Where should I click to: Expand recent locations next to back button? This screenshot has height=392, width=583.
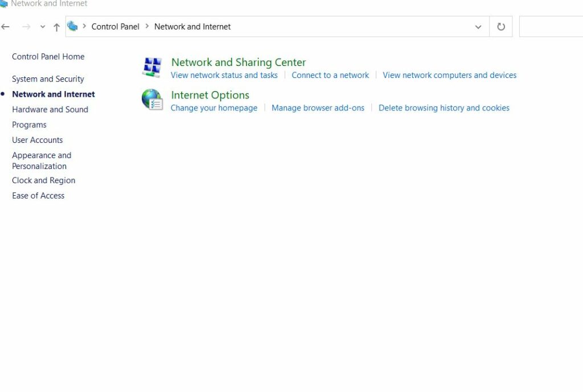[x=42, y=26]
